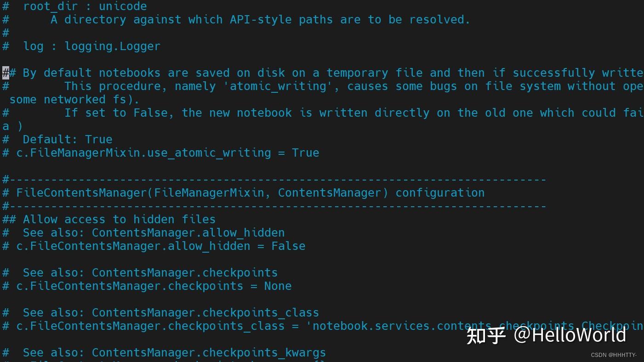644x362 pixels.
Task: Place cursor on 'some networked fs).' text
Action: (74, 100)
